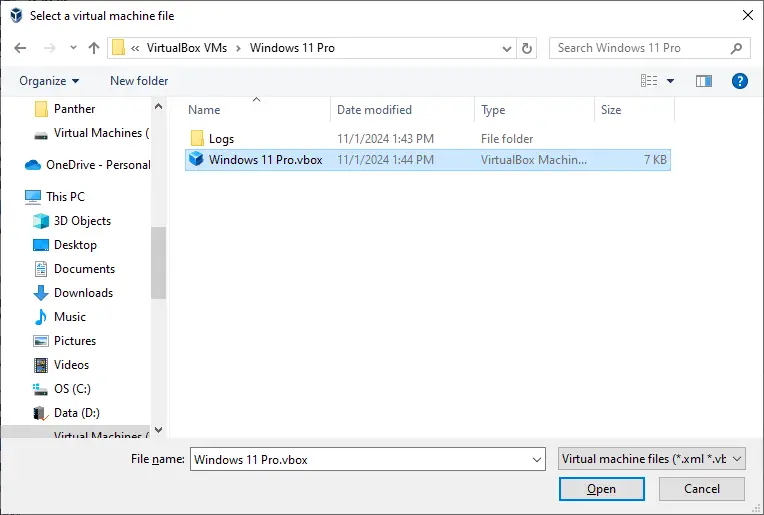The width and height of the screenshot is (764, 515).
Task: Click the Music note icon
Action: [x=41, y=317]
